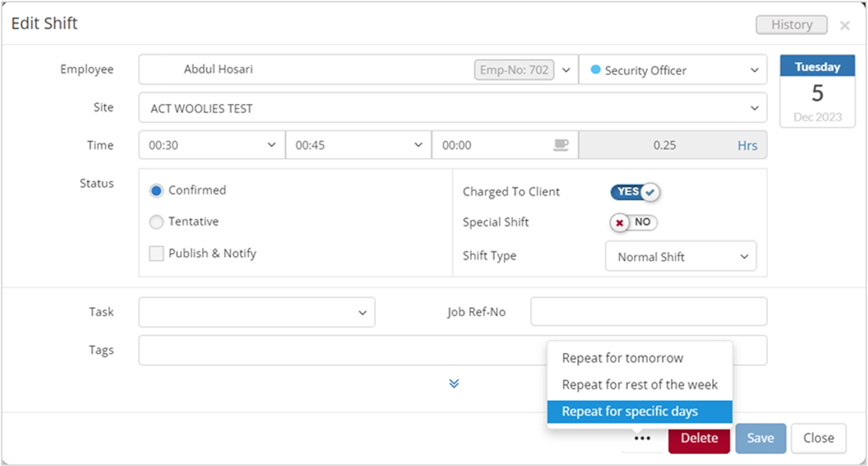
Task: Open the start time 00:30 dropdown
Action: tap(211, 145)
